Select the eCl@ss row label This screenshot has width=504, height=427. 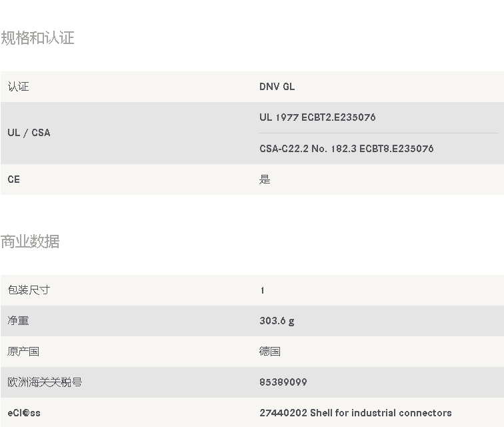pos(24,413)
